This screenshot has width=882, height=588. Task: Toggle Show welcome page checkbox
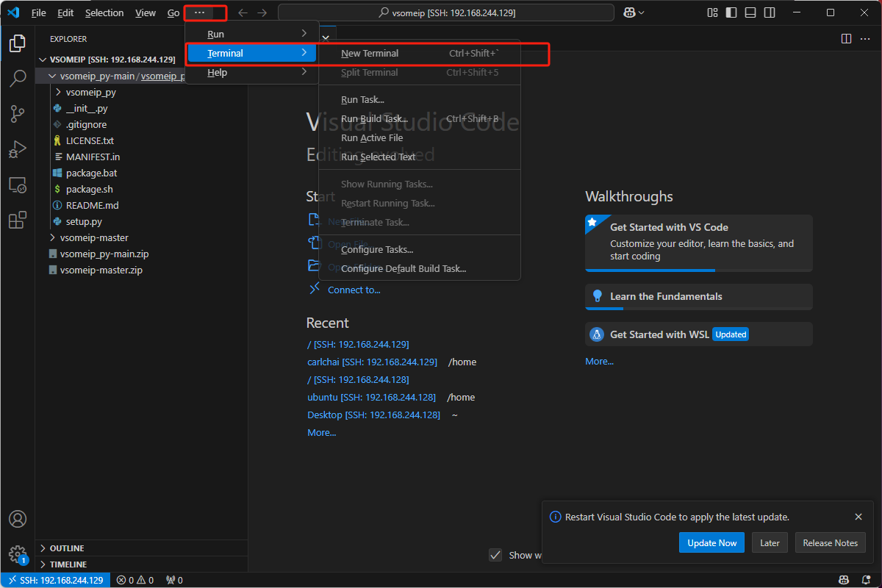495,555
